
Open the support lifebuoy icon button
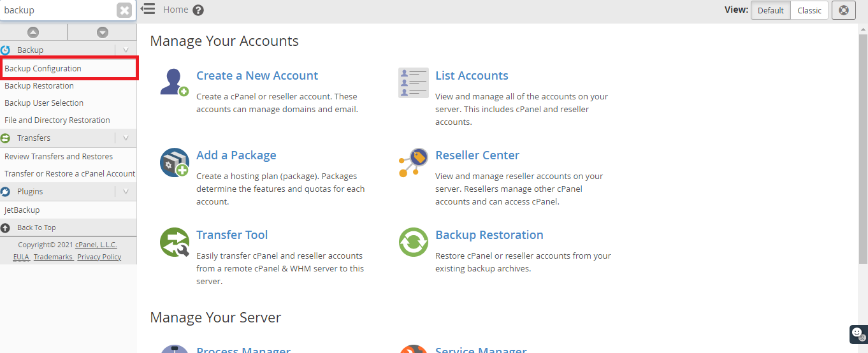pos(844,10)
